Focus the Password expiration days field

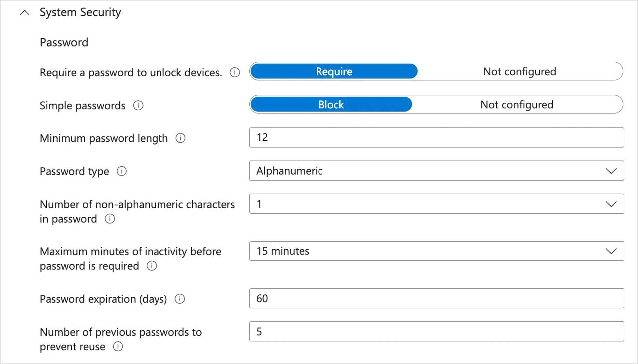(x=436, y=298)
